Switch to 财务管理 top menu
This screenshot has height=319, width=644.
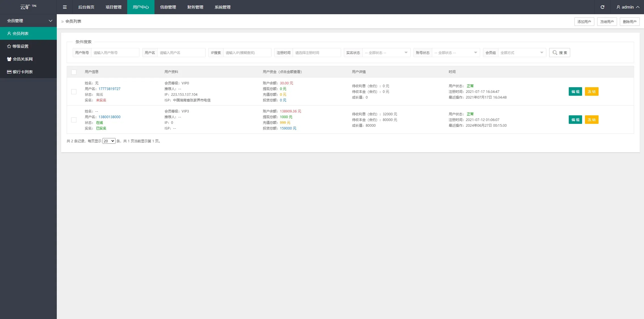point(195,7)
